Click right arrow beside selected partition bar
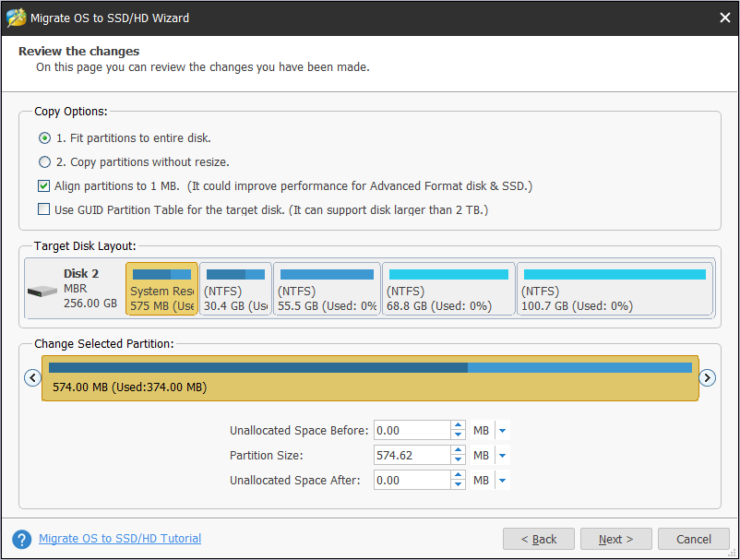The width and height of the screenshot is (740, 560). 708,377
